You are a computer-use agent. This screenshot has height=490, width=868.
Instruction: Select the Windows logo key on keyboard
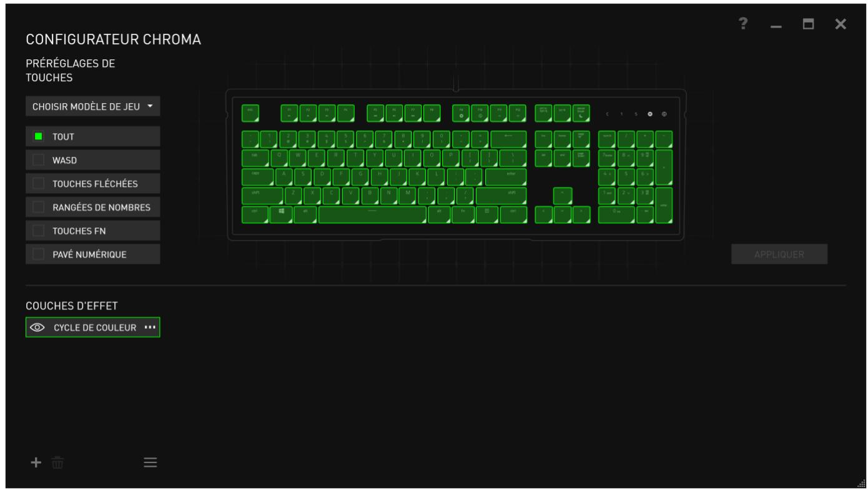coord(281,215)
